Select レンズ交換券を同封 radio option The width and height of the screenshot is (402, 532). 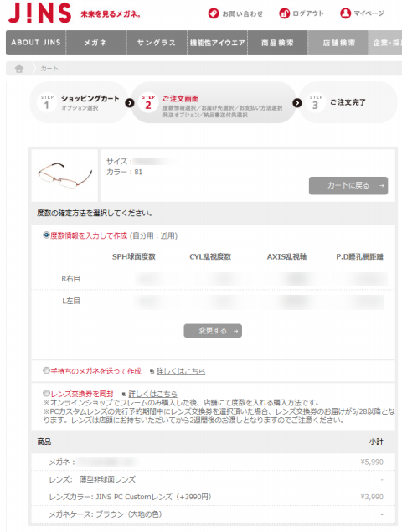pyautogui.click(x=46, y=393)
